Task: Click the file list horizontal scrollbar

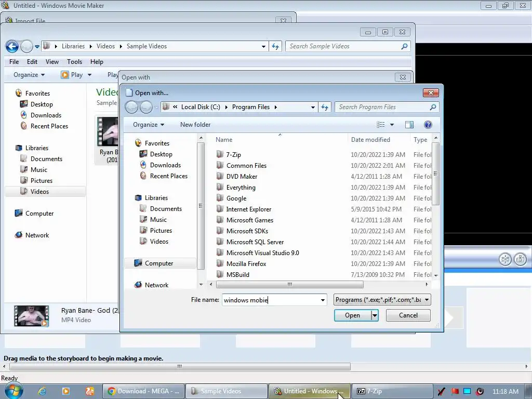Action: 289,285
